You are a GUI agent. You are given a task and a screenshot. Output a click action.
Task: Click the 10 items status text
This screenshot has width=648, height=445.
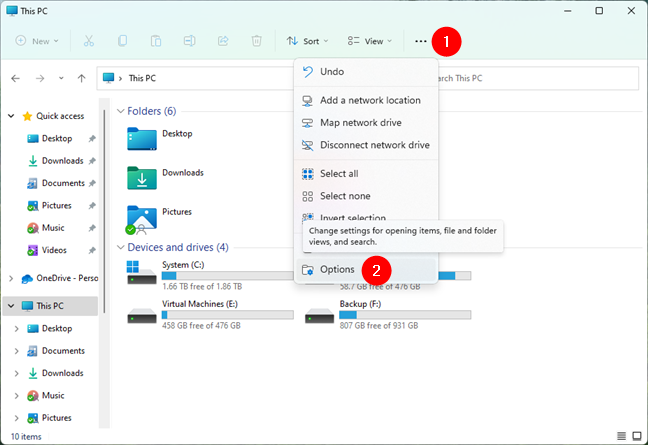click(x=26, y=436)
